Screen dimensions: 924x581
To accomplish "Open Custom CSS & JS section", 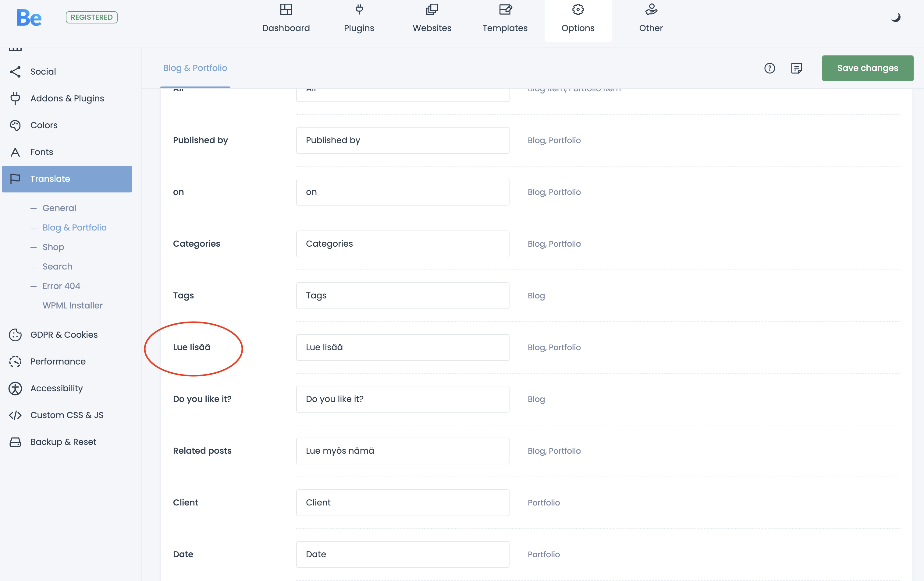I will 66,415.
